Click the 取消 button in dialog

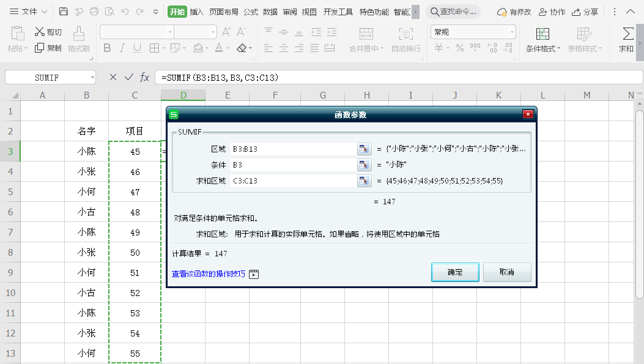coord(507,272)
